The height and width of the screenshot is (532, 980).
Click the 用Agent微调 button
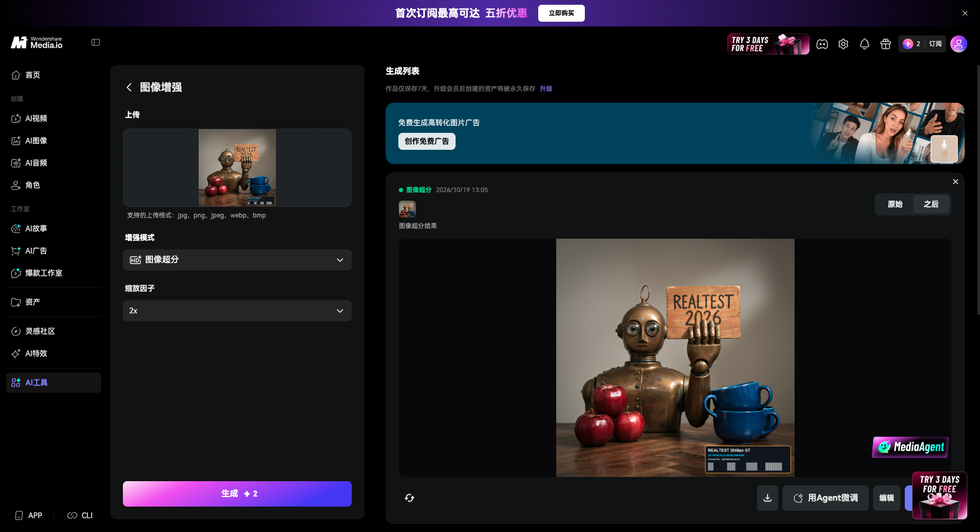tap(825, 498)
